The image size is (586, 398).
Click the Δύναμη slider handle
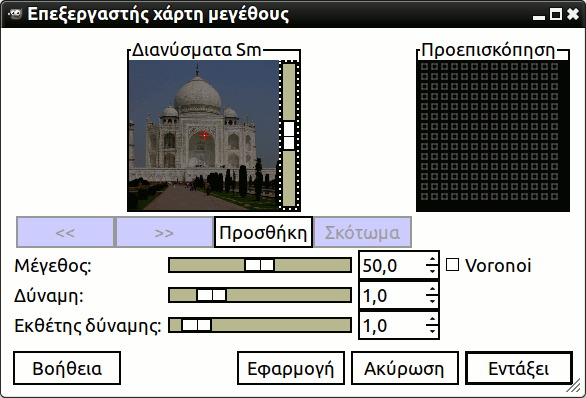pyautogui.click(x=212, y=295)
